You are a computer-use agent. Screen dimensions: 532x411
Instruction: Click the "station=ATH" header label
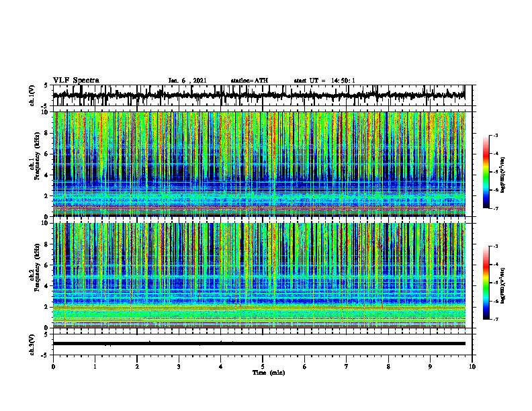(249, 81)
